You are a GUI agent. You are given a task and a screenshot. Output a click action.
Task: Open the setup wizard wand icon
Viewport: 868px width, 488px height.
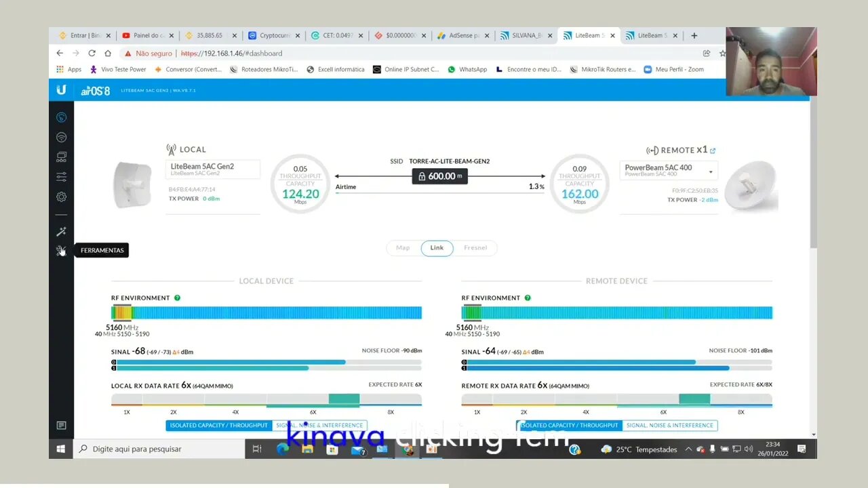[61, 232]
